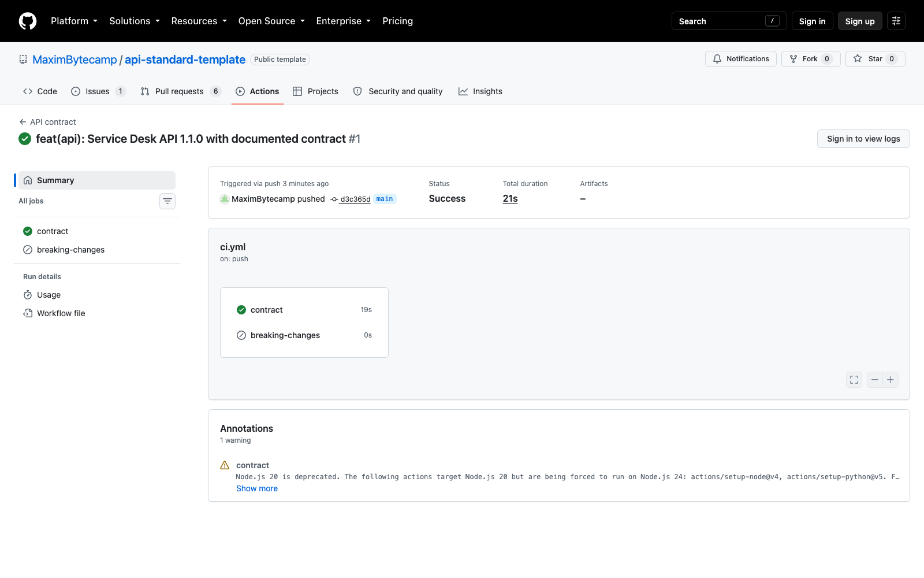The width and height of the screenshot is (924, 578).
Task: Open the GitHub homepage logo
Action: pyautogui.click(x=28, y=21)
